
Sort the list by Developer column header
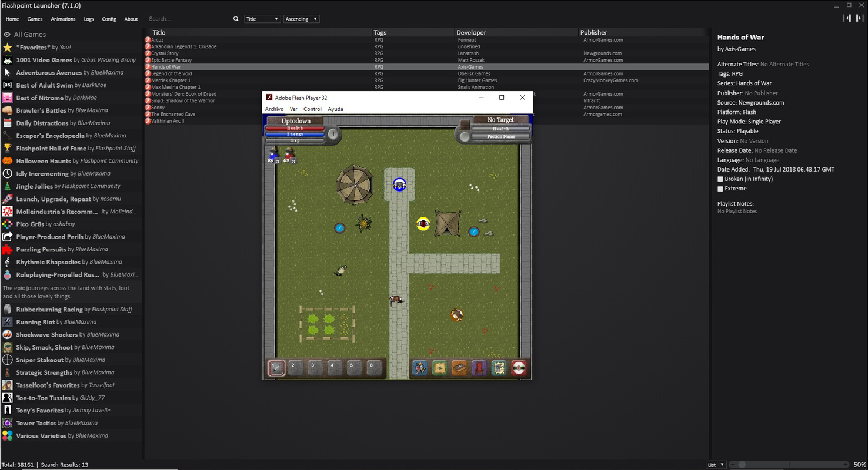pyautogui.click(x=517, y=32)
